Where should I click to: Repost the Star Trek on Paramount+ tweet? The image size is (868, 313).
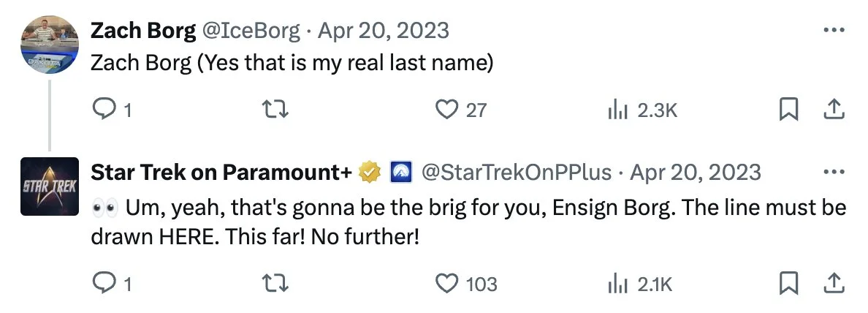click(x=275, y=283)
